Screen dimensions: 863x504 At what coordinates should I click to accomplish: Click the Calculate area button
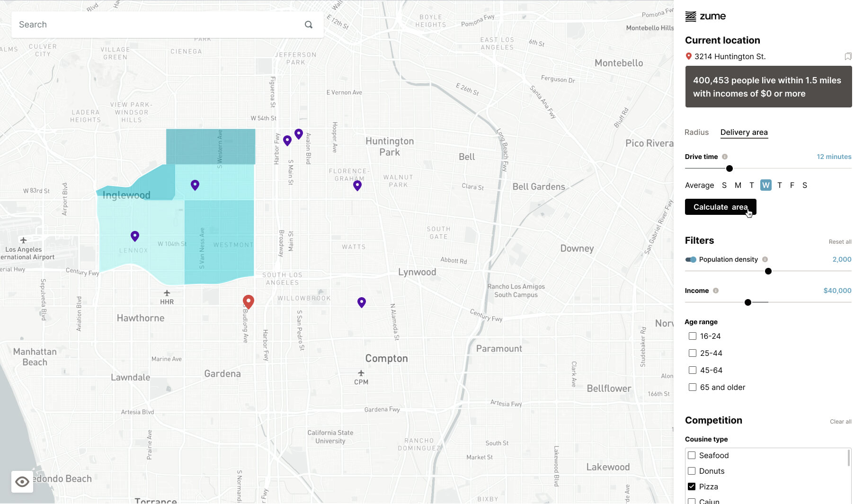click(x=721, y=207)
